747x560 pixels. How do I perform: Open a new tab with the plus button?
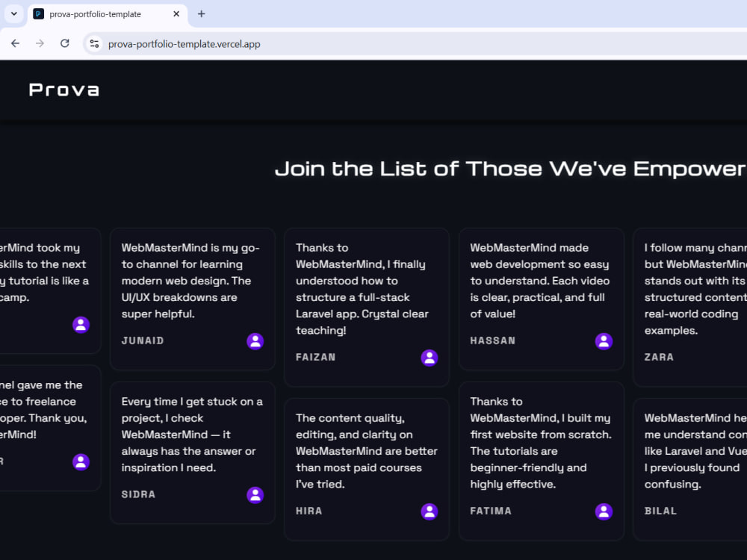pyautogui.click(x=202, y=14)
